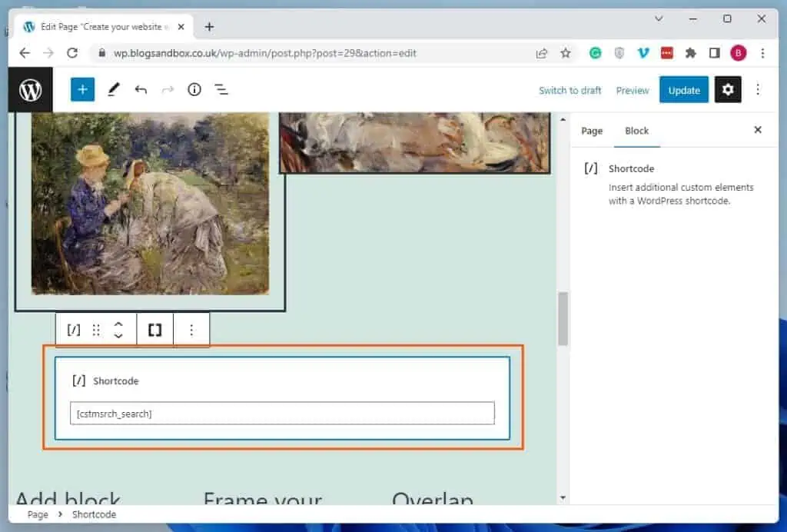Move the Shortcode block up
This screenshot has width=787, height=532.
(x=118, y=324)
